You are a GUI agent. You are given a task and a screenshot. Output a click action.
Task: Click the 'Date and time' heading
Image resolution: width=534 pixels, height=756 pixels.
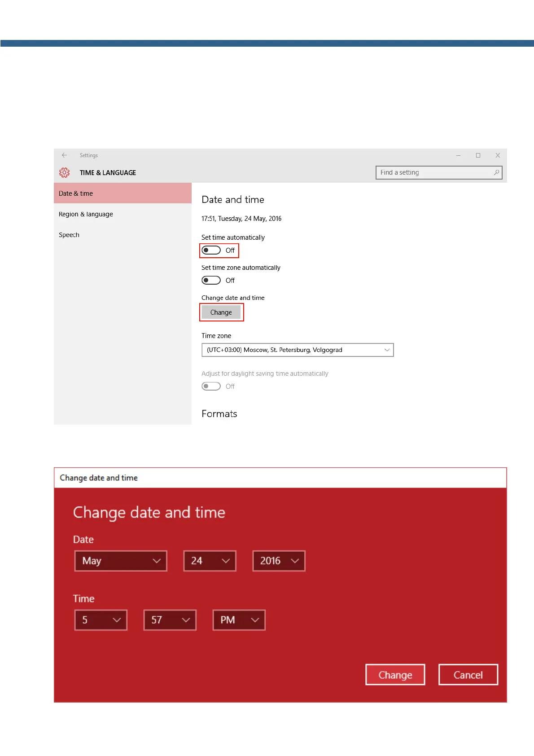233,200
